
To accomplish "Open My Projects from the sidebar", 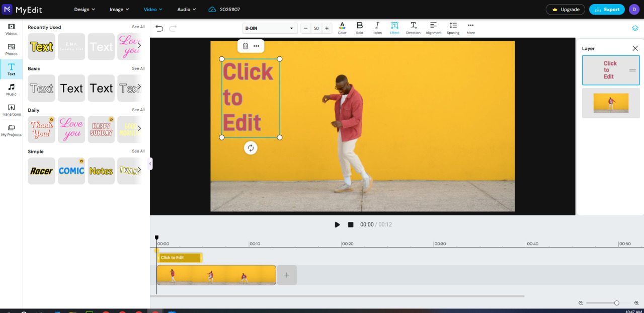I will [11, 130].
